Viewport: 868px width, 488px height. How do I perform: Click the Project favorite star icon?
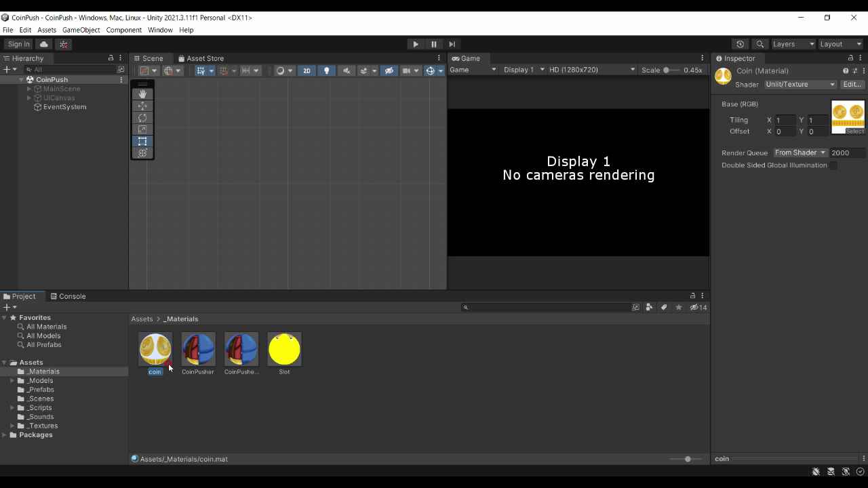click(679, 308)
